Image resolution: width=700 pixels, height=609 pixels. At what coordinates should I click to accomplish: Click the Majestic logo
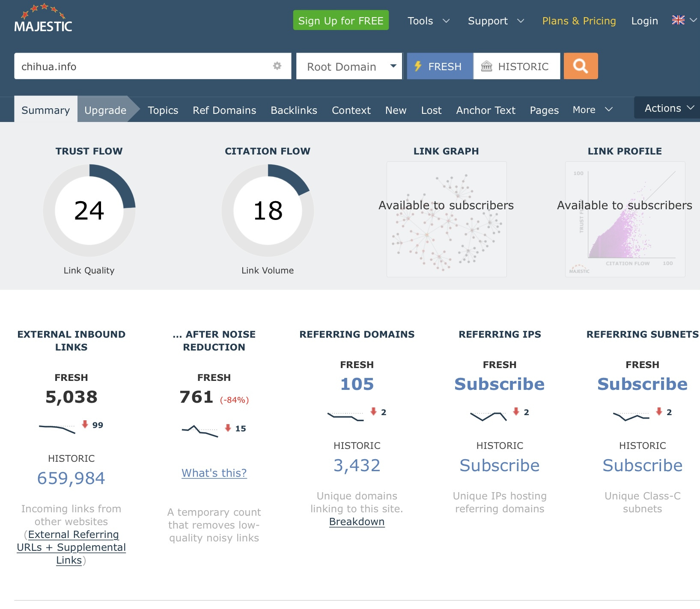click(x=43, y=18)
